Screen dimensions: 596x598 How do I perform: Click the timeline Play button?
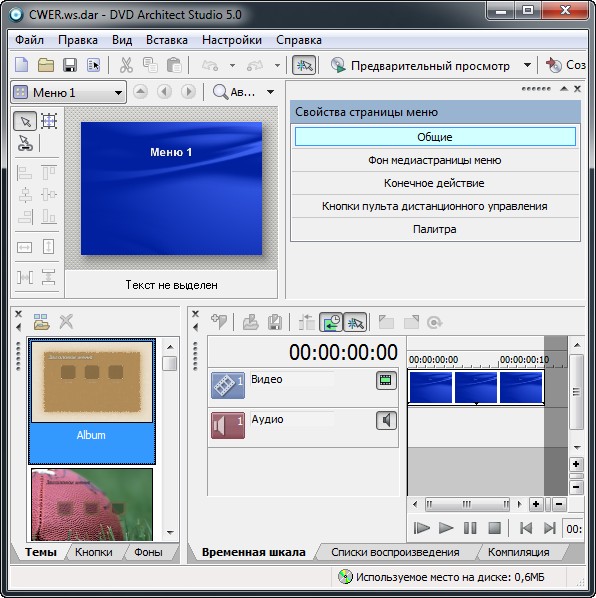tap(446, 528)
